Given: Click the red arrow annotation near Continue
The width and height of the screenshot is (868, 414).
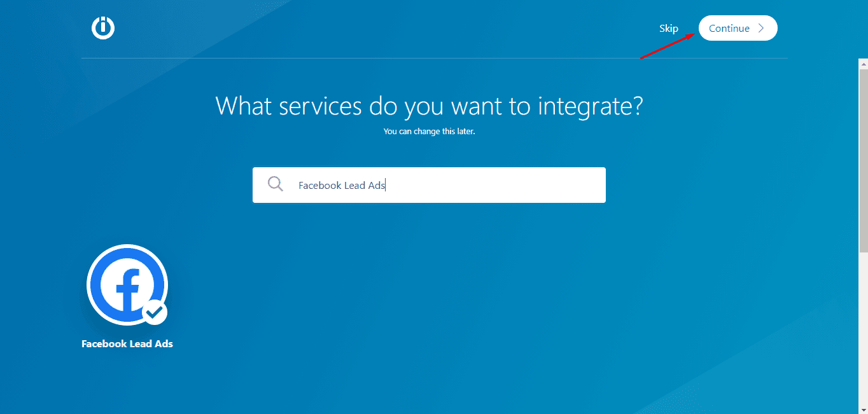Looking at the screenshot, I should [667, 46].
